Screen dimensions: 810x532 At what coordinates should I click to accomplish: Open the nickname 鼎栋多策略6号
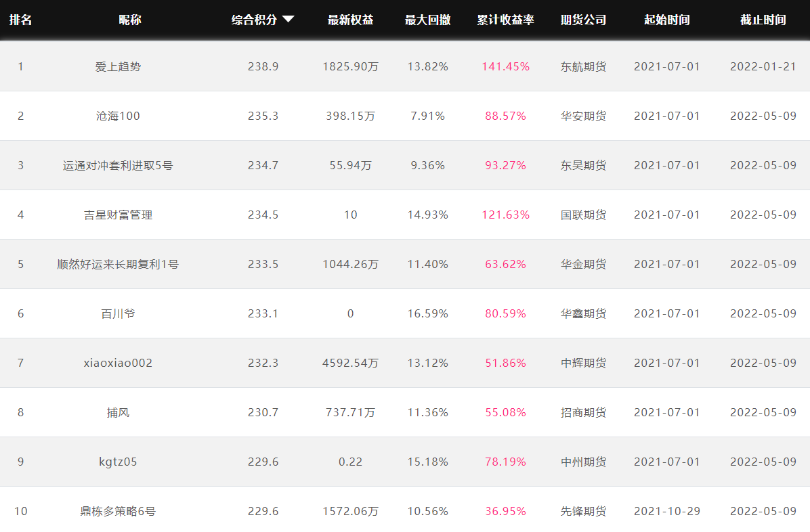[118, 511]
